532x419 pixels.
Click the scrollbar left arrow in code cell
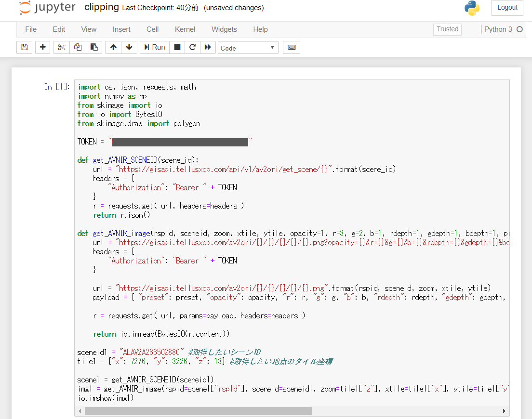(80, 411)
